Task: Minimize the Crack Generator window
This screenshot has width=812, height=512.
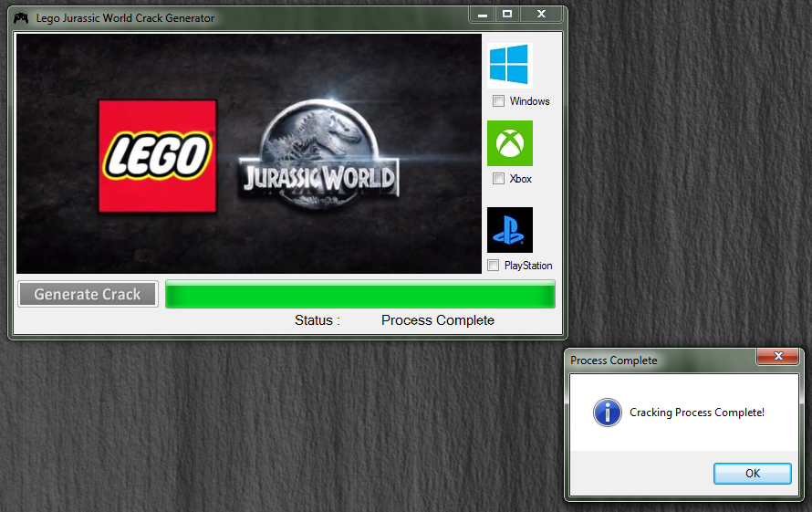Action: pyautogui.click(x=483, y=15)
